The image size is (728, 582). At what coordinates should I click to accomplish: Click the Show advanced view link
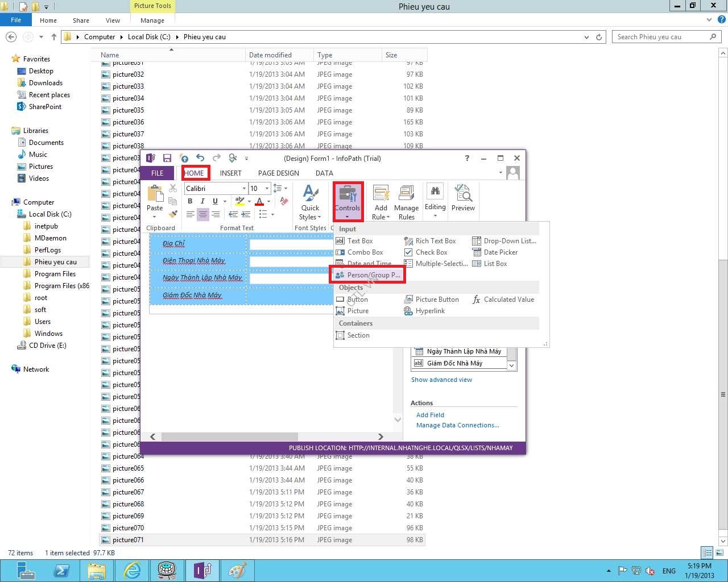point(441,380)
